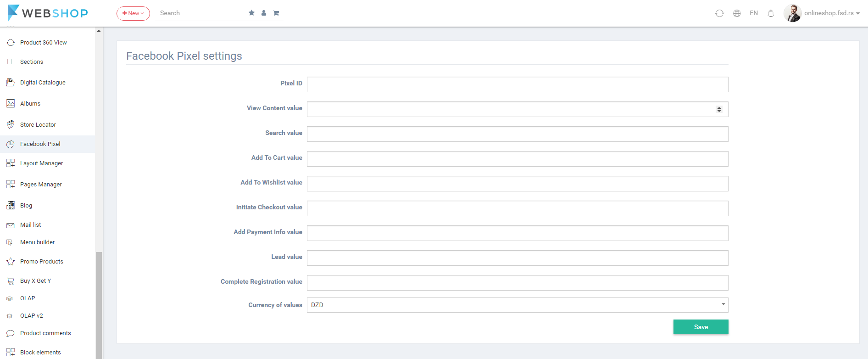Click the Buy X Get Y cart icon

click(11, 281)
